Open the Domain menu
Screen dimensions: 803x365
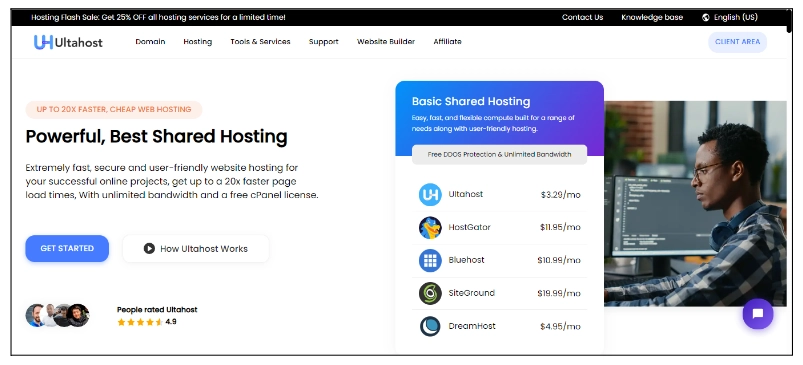[x=150, y=42]
